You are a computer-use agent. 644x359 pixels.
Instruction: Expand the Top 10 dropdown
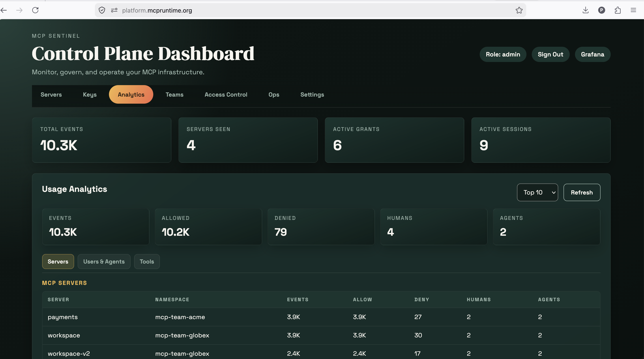click(537, 192)
